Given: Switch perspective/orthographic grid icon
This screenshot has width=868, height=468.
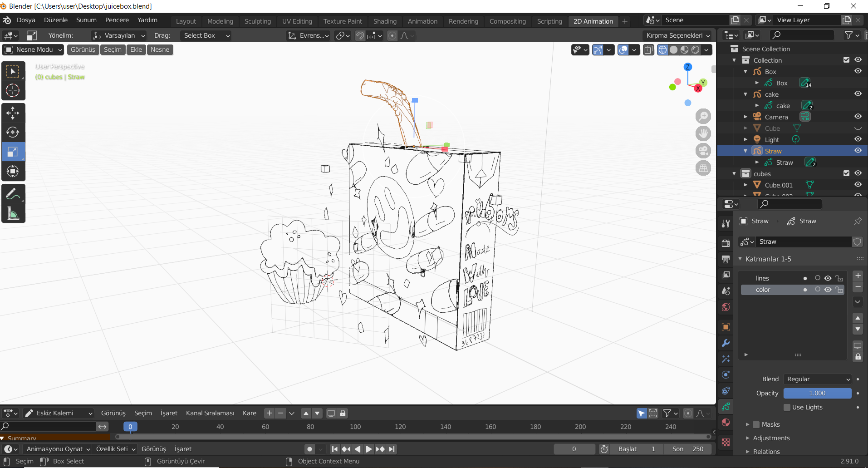Looking at the screenshot, I should tap(703, 168).
